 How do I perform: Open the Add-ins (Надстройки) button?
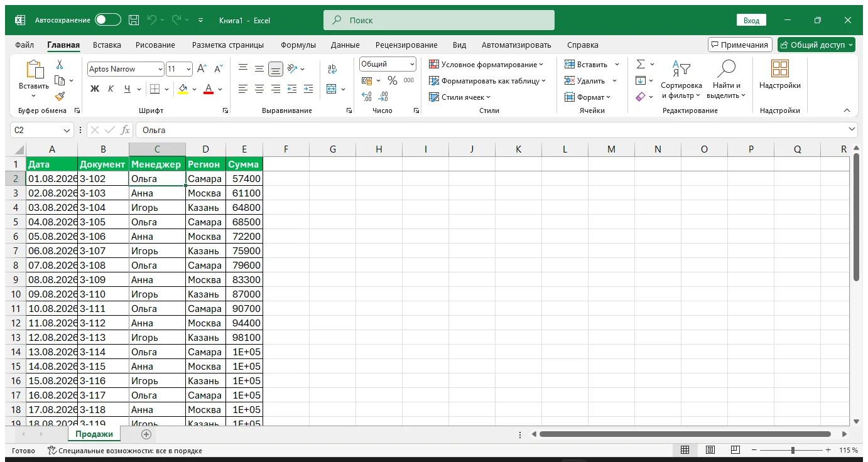(x=780, y=75)
